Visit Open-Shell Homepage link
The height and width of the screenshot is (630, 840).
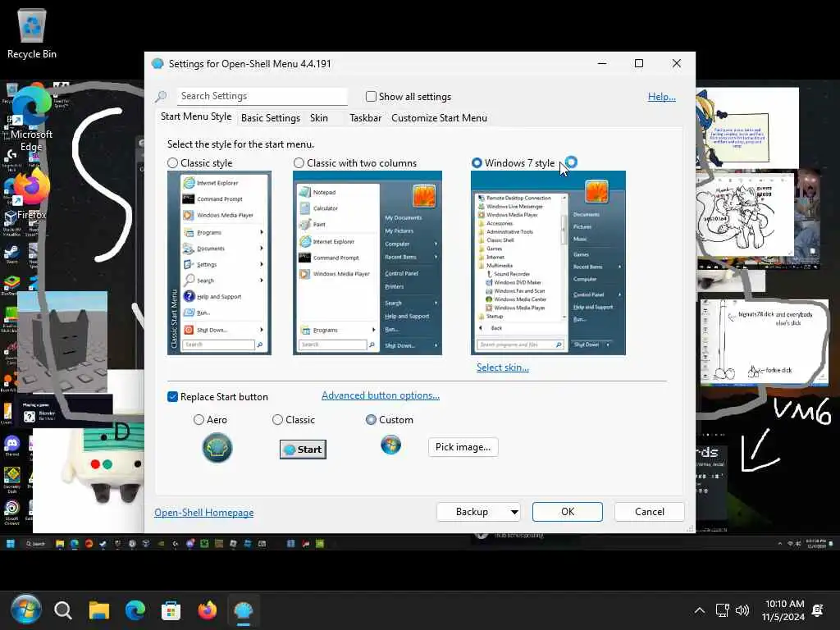[x=204, y=513]
